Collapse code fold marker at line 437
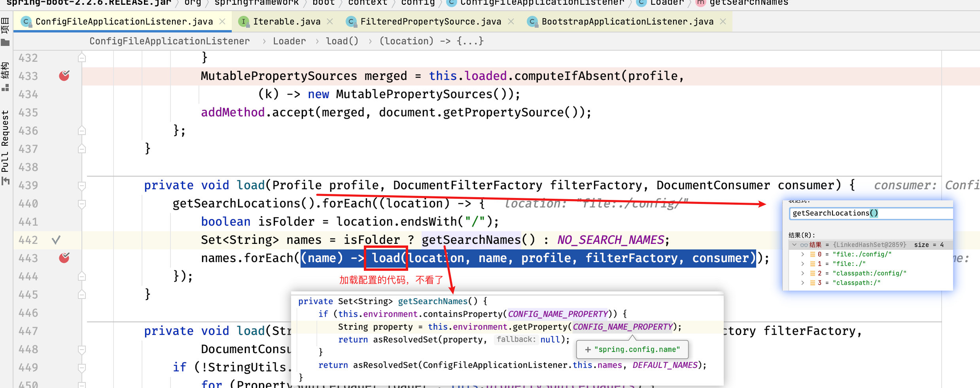980x388 pixels. [x=82, y=149]
